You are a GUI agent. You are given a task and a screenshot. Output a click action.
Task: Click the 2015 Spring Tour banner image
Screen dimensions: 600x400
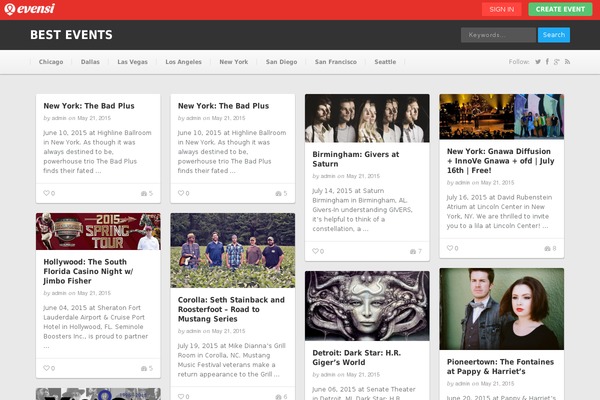tap(98, 232)
